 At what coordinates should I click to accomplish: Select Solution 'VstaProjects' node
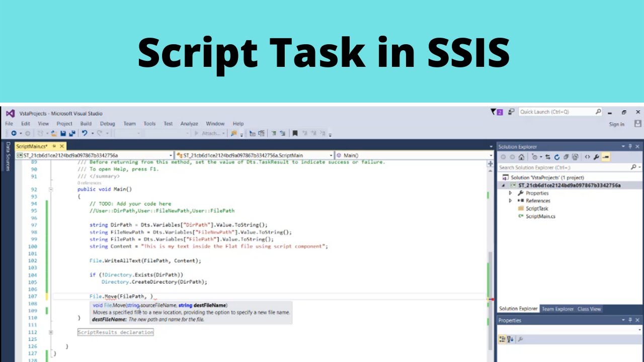click(547, 177)
